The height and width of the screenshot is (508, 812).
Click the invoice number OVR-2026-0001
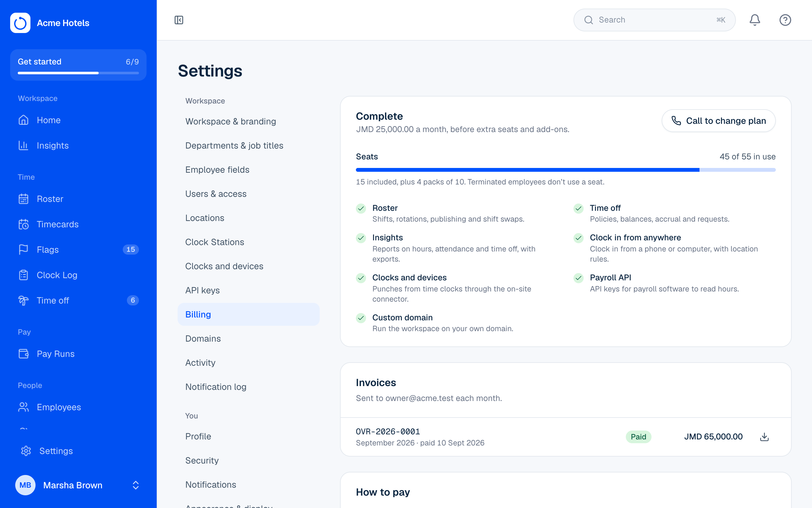pyautogui.click(x=388, y=432)
